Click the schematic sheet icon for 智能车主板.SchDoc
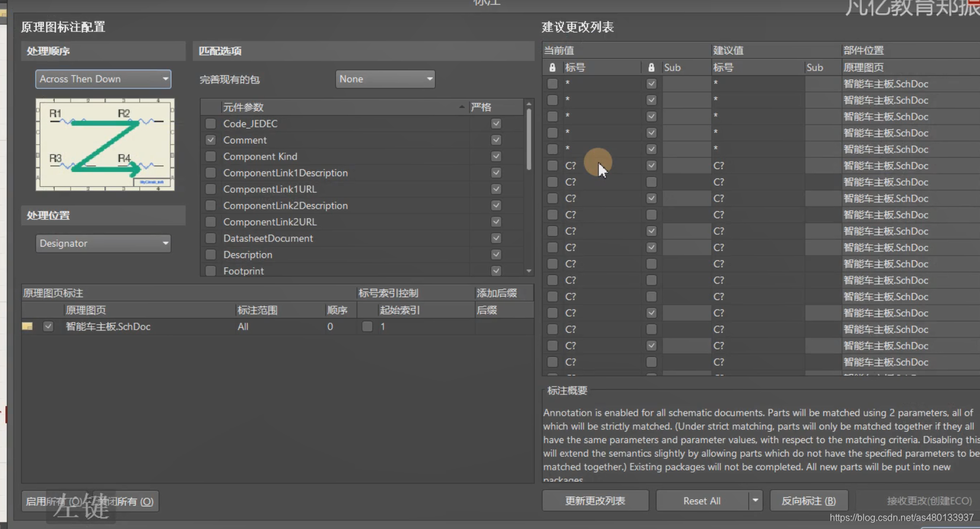The width and height of the screenshot is (980, 529). click(x=27, y=326)
